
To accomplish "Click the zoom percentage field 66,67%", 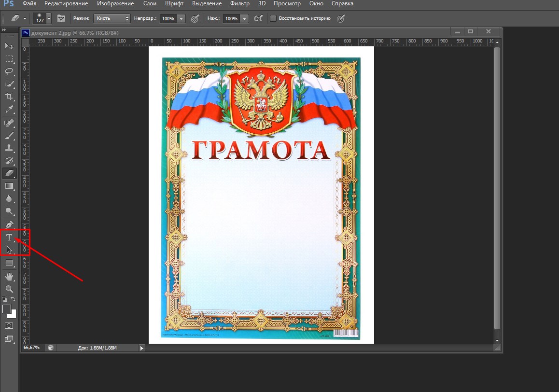I will pyautogui.click(x=32, y=348).
